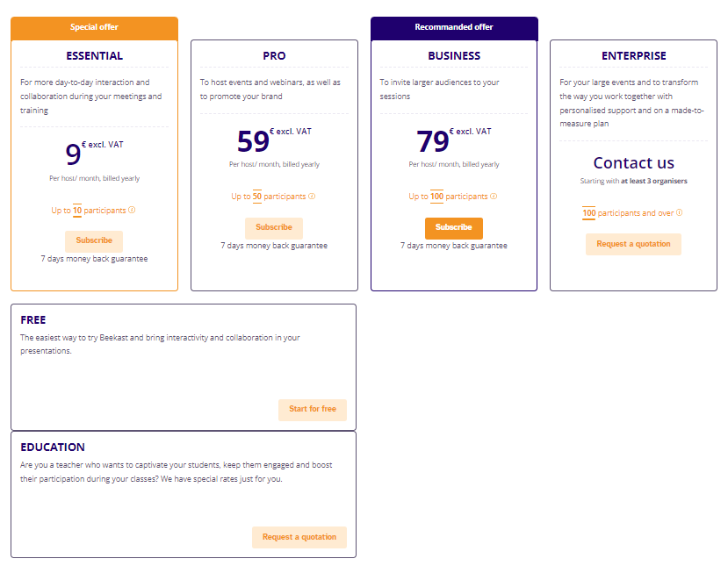Click 'Up to 10 participants' link

click(x=89, y=211)
